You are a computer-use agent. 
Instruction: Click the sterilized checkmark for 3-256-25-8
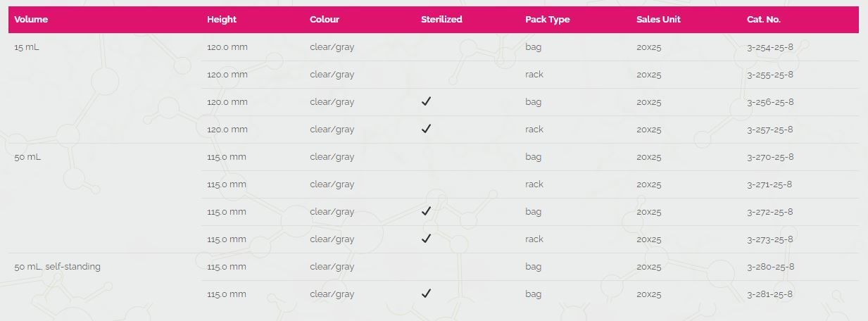coord(426,101)
